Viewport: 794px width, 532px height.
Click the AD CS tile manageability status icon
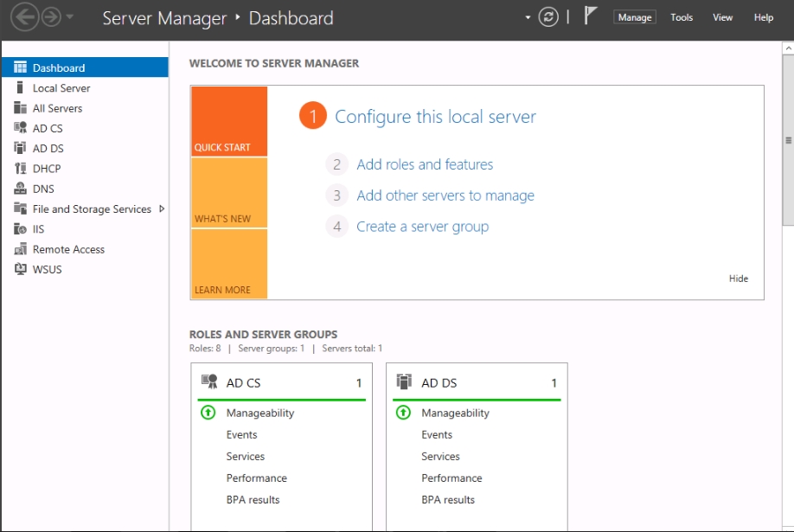[x=208, y=413]
